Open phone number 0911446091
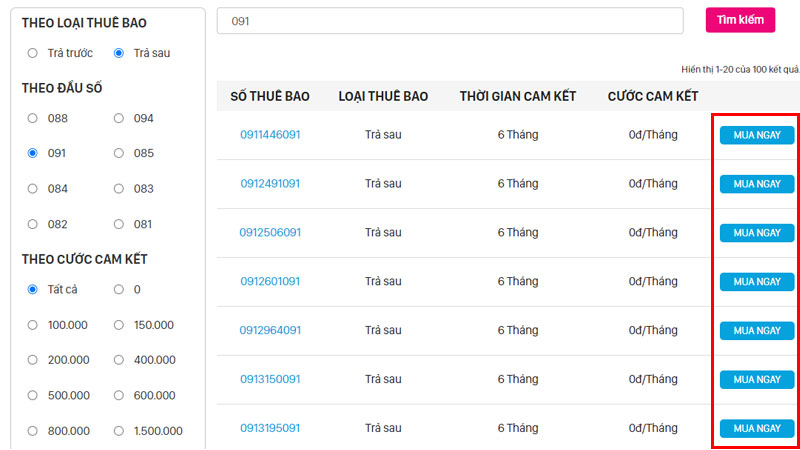Viewport: 800px width, 450px height. pos(270,135)
